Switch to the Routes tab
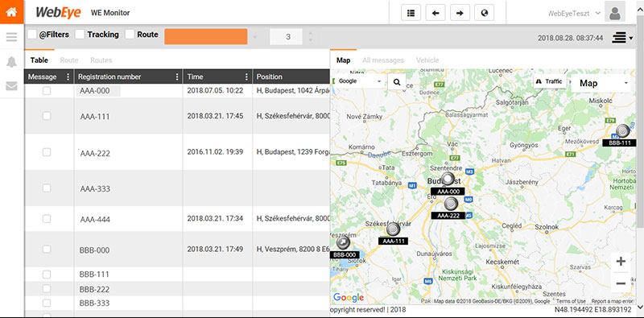The image size is (644, 318). pos(101,60)
